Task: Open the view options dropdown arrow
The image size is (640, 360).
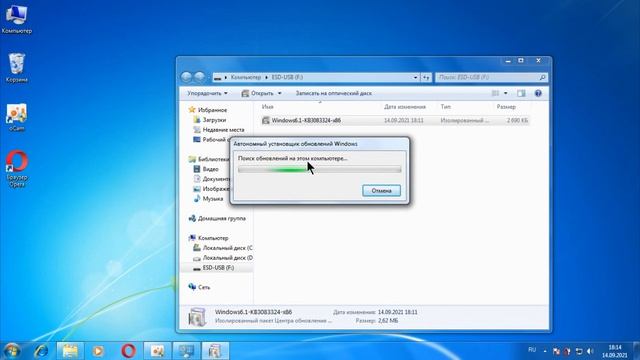Action: point(505,93)
